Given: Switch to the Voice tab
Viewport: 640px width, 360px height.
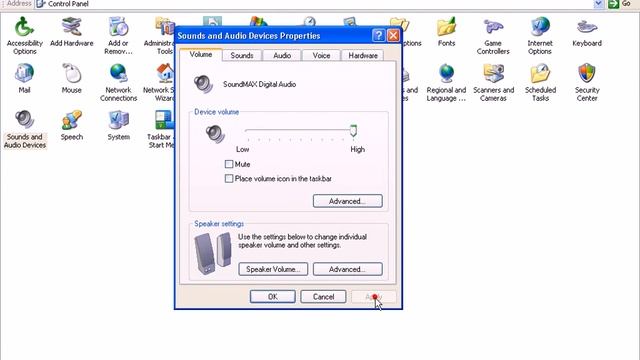Looking at the screenshot, I should [321, 56].
